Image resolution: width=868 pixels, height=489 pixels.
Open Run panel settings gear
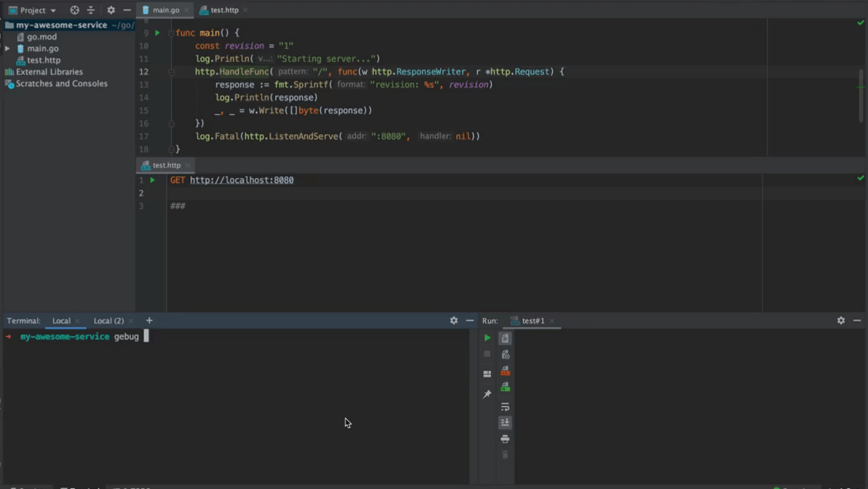pyautogui.click(x=841, y=321)
